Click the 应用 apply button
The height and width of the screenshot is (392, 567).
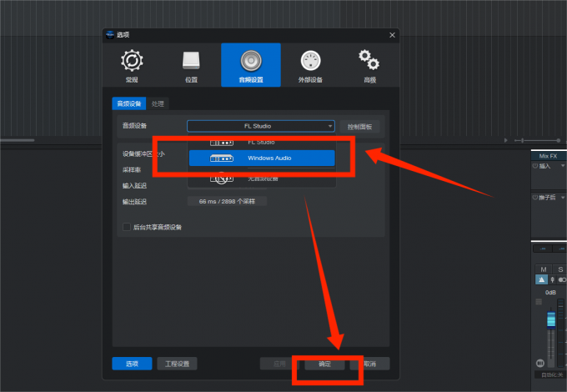279,364
